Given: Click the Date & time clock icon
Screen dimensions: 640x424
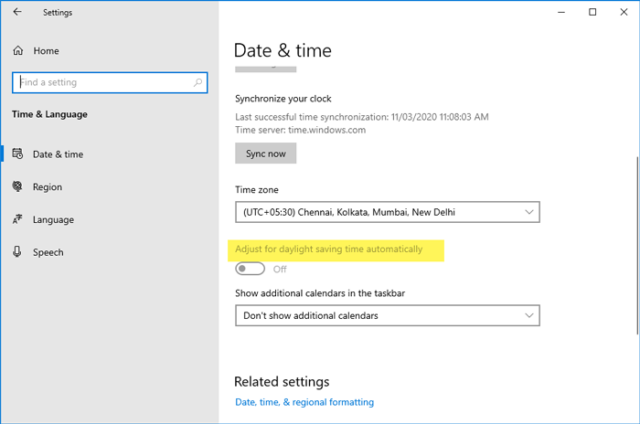Looking at the screenshot, I should point(18,154).
